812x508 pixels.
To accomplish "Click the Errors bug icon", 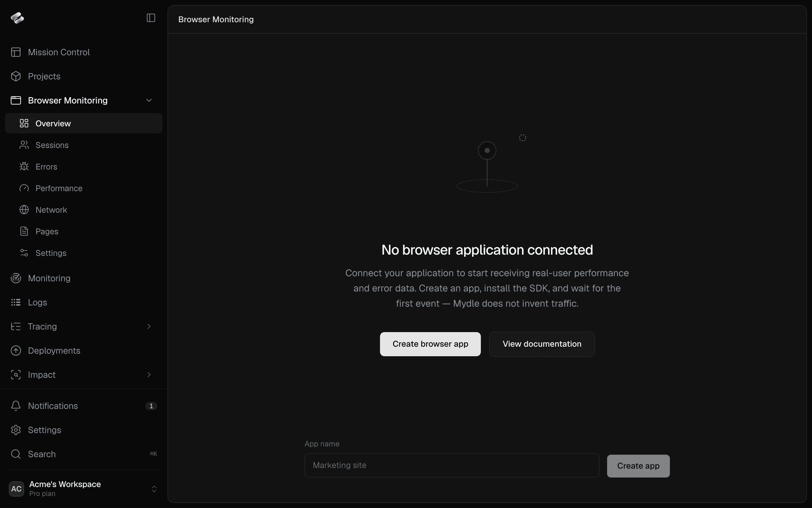I will tap(24, 166).
